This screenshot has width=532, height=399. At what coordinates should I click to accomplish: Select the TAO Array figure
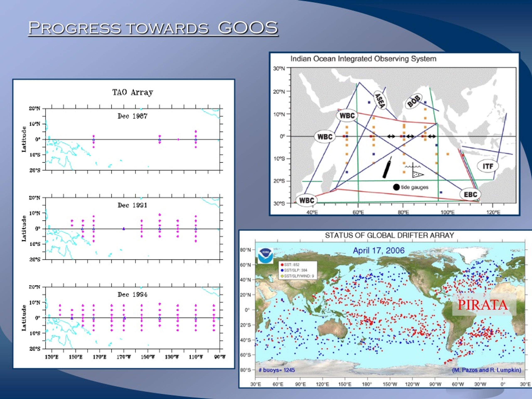point(124,224)
